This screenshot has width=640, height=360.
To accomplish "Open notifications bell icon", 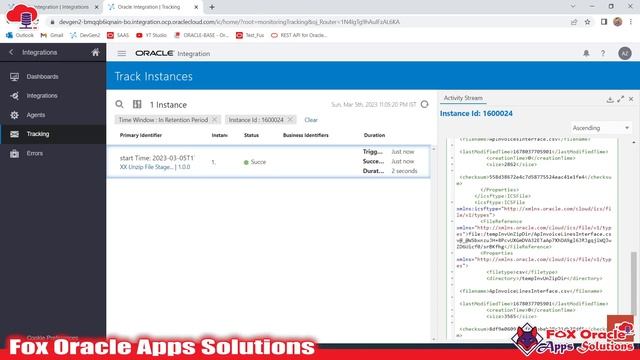I will pyautogui.click(x=586, y=53).
